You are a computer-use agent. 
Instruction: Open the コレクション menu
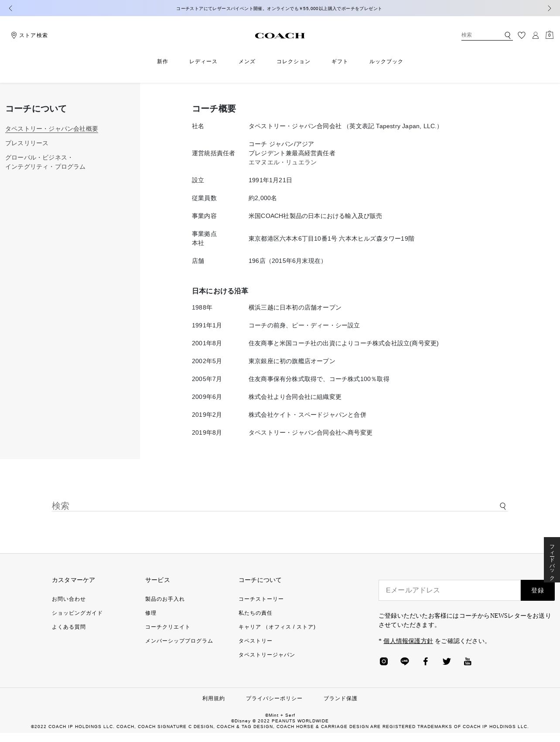click(294, 61)
